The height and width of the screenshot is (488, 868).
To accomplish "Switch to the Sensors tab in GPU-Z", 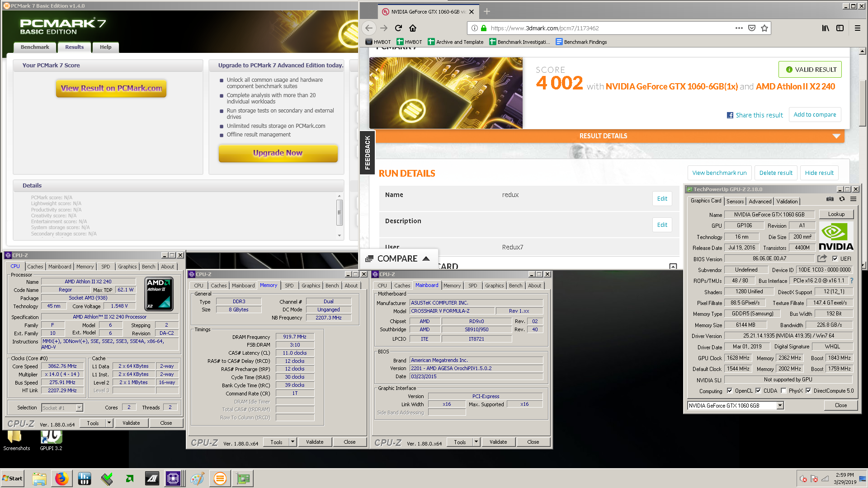I will point(735,201).
